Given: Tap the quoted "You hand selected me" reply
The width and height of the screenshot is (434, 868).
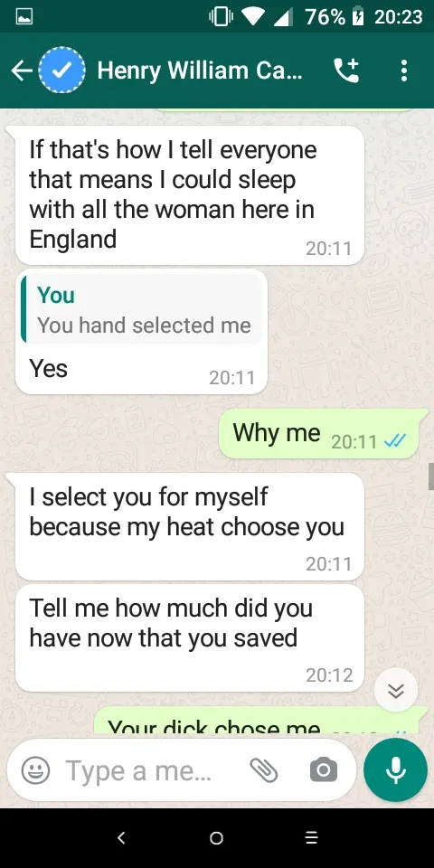Looking at the screenshot, I should point(141,310).
